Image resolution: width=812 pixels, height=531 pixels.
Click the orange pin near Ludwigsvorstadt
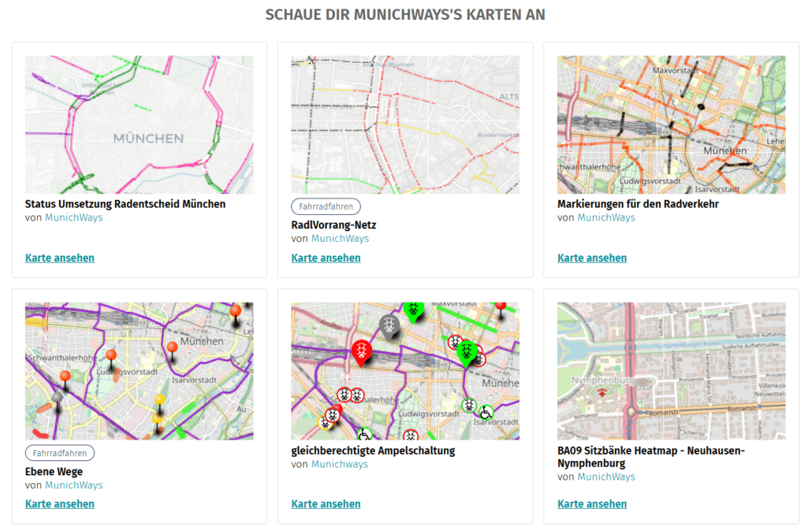tap(112, 355)
